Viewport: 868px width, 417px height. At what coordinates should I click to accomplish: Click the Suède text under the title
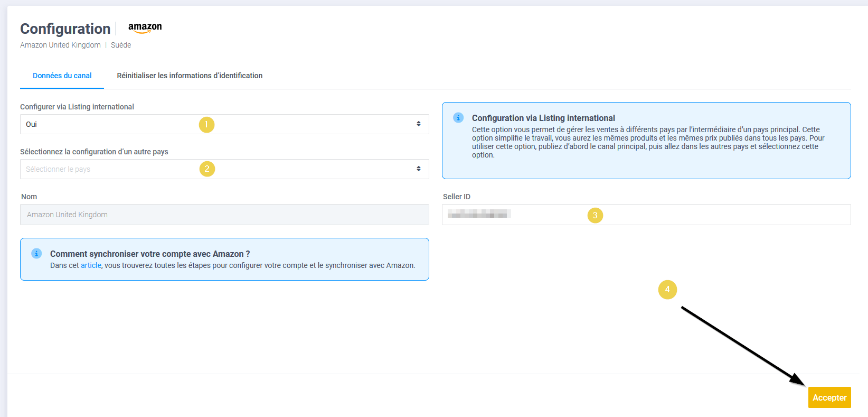tap(121, 45)
